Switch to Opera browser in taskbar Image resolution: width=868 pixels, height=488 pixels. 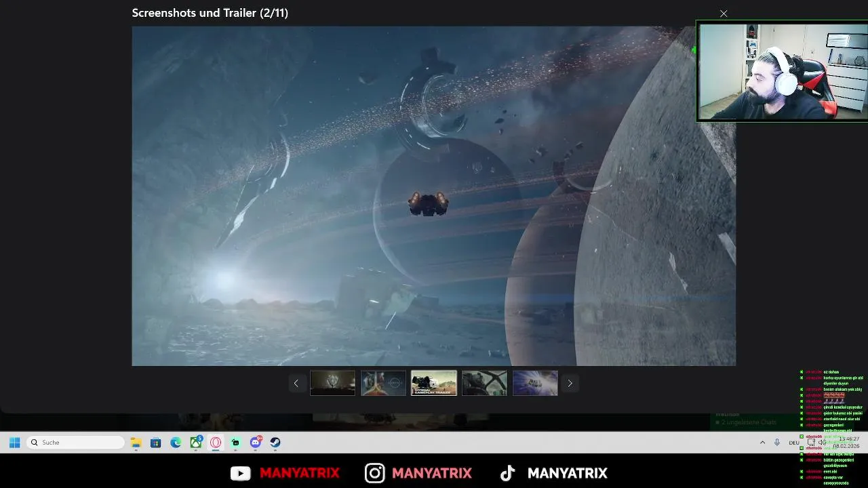216,443
